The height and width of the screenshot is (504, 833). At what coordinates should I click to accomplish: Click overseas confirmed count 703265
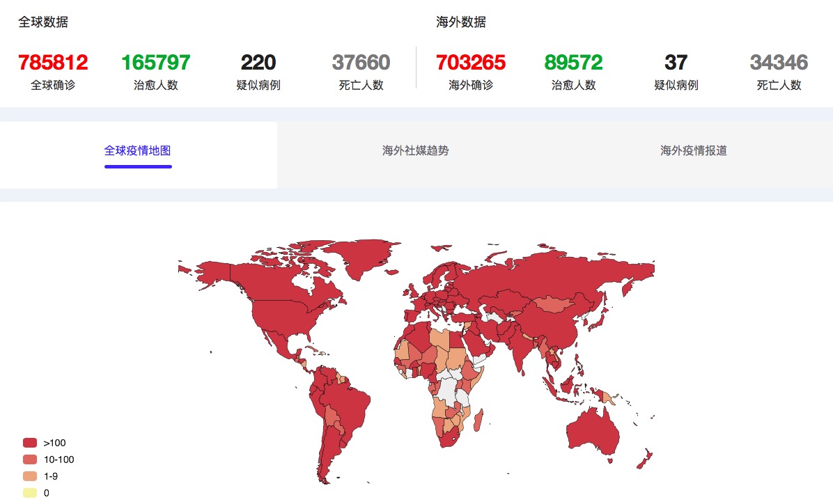pos(471,62)
